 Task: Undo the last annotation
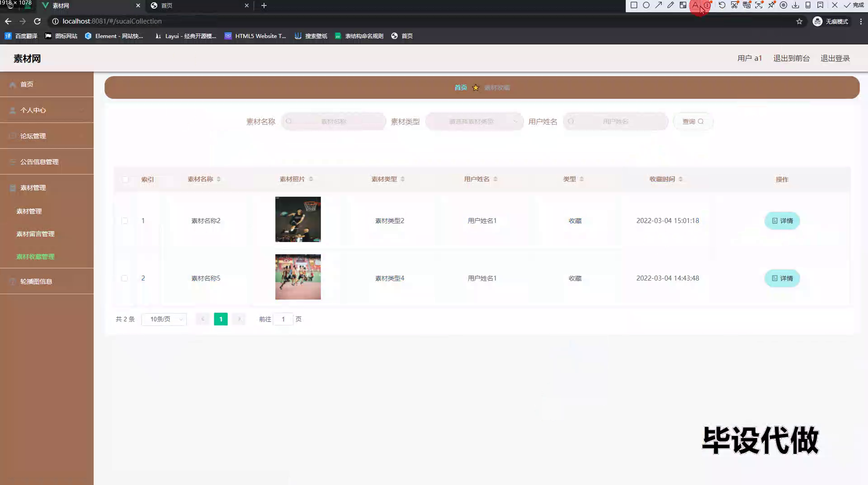(x=722, y=5)
